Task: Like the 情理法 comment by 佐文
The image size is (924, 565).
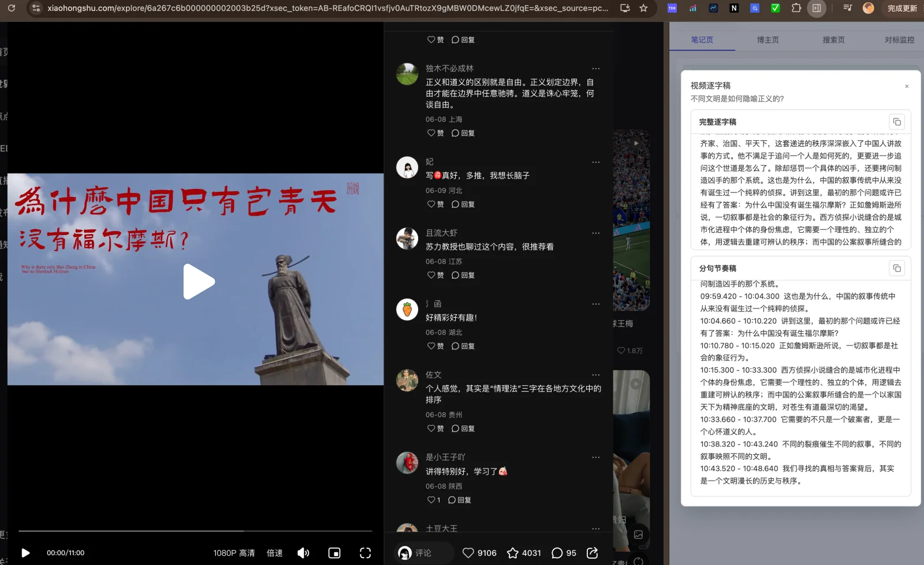Action: tap(435, 428)
